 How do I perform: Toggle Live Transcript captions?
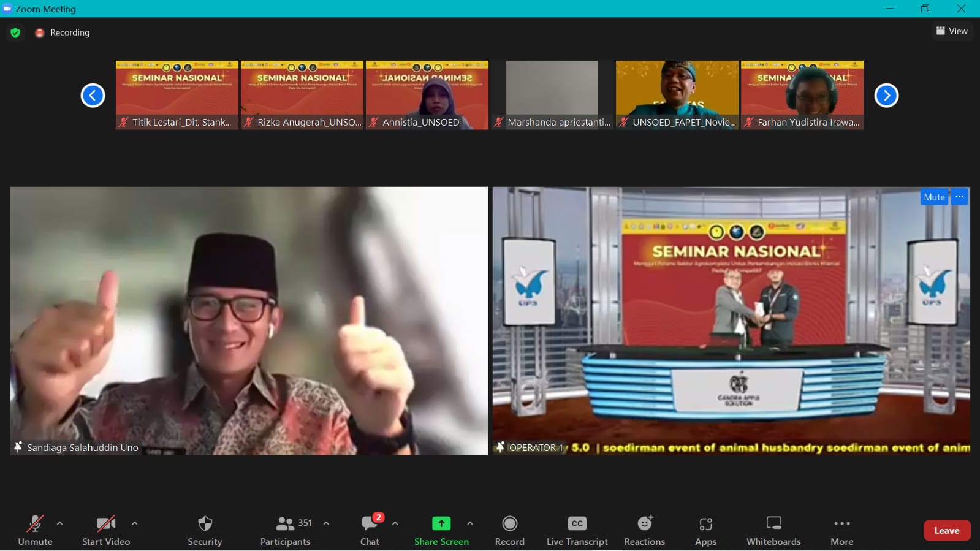577,530
